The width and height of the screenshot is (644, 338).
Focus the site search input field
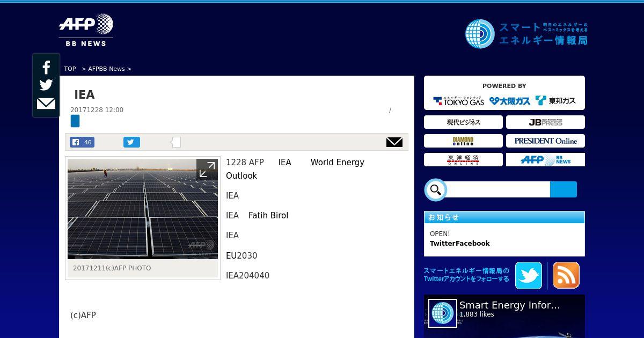click(498, 189)
